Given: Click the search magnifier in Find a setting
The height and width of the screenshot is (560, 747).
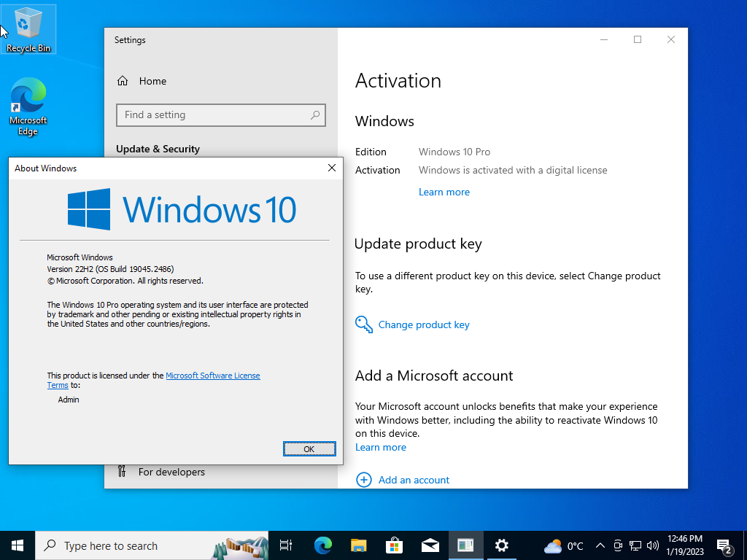Looking at the screenshot, I should (x=315, y=114).
